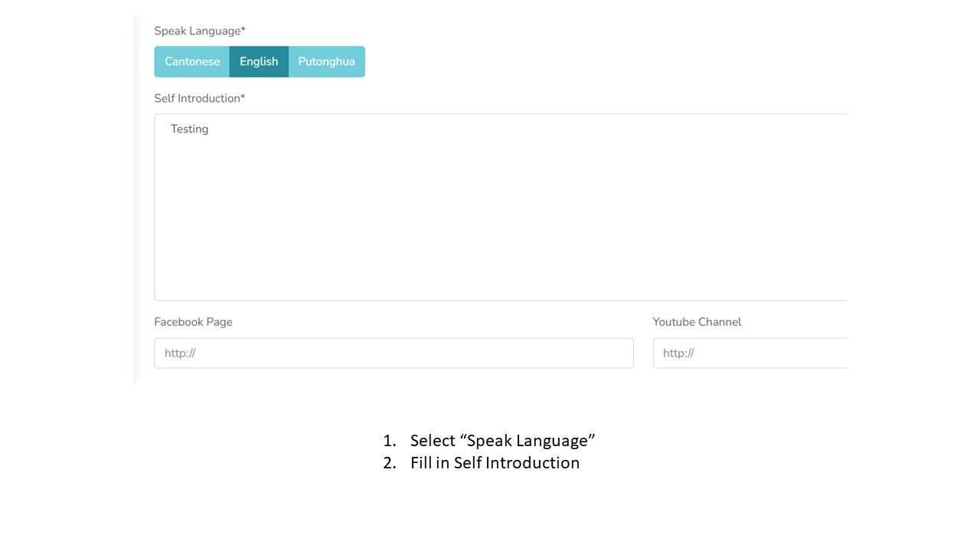
Task: Click the gray vertical bar left of form
Action: pos(136,199)
